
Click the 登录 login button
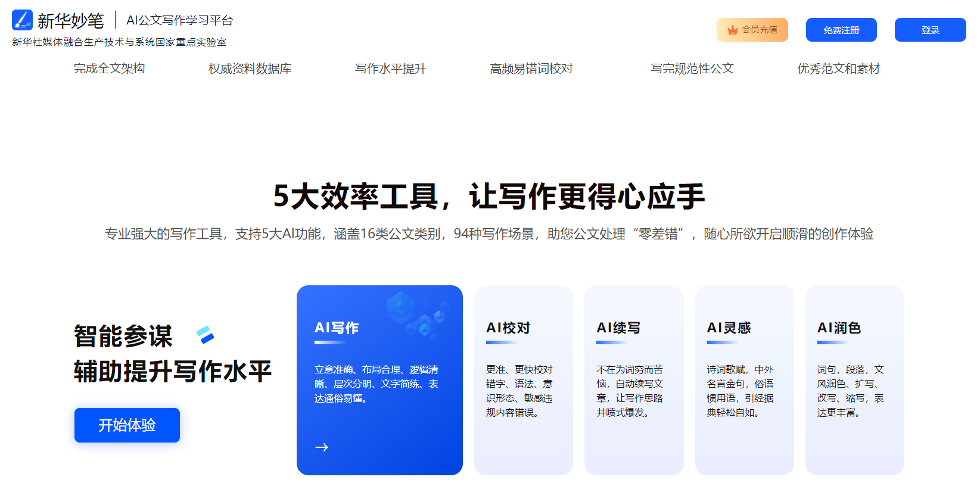click(x=930, y=30)
